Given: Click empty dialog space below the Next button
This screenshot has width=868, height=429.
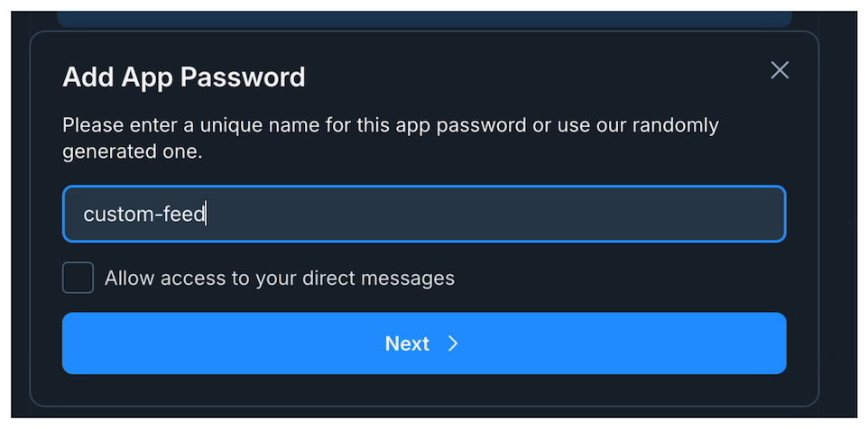Looking at the screenshot, I should click(424, 389).
